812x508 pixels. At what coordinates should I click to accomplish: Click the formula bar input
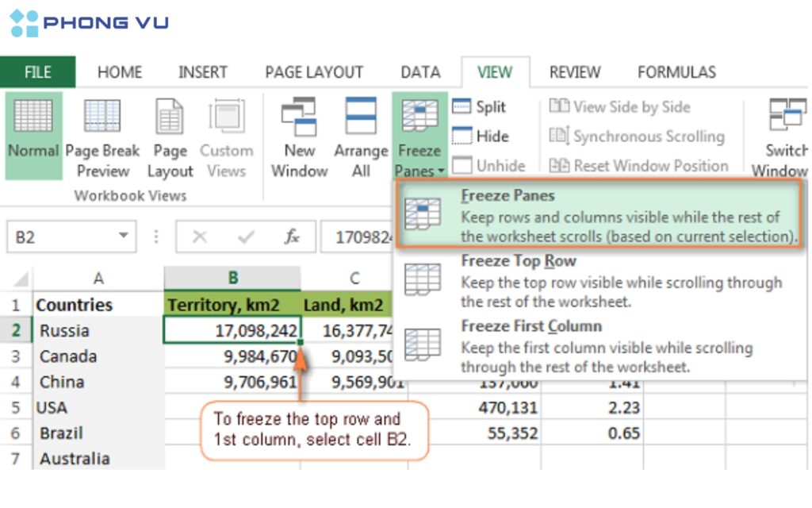358,237
